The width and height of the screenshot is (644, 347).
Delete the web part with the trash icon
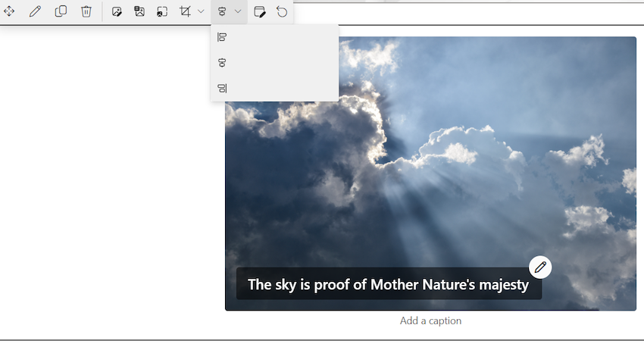[x=86, y=11]
